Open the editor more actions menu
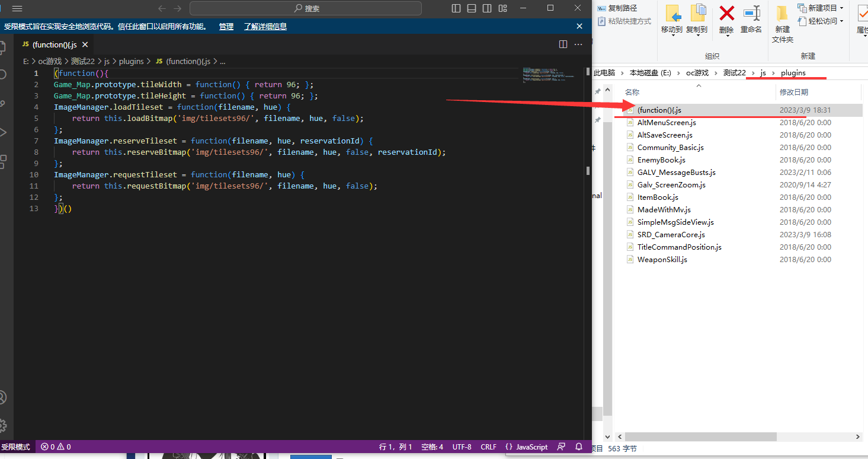The width and height of the screenshot is (868, 459). pos(579,44)
